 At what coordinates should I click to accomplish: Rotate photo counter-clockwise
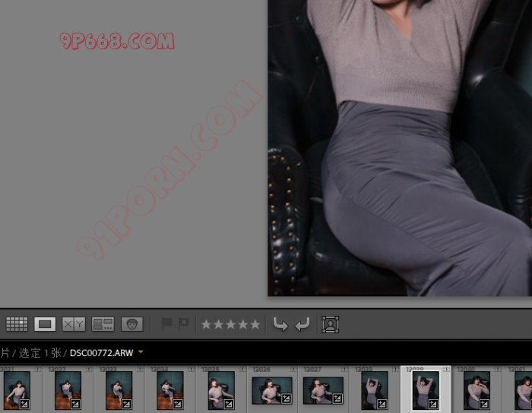click(x=280, y=324)
